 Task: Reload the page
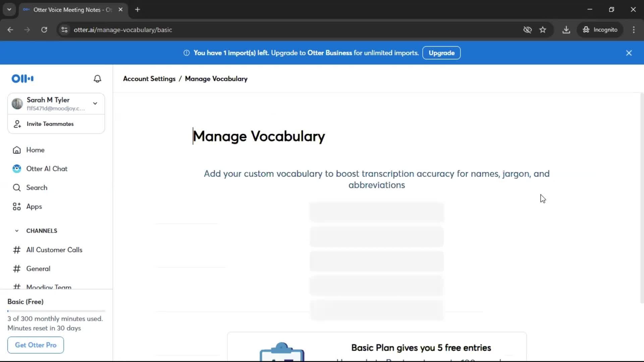44,30
